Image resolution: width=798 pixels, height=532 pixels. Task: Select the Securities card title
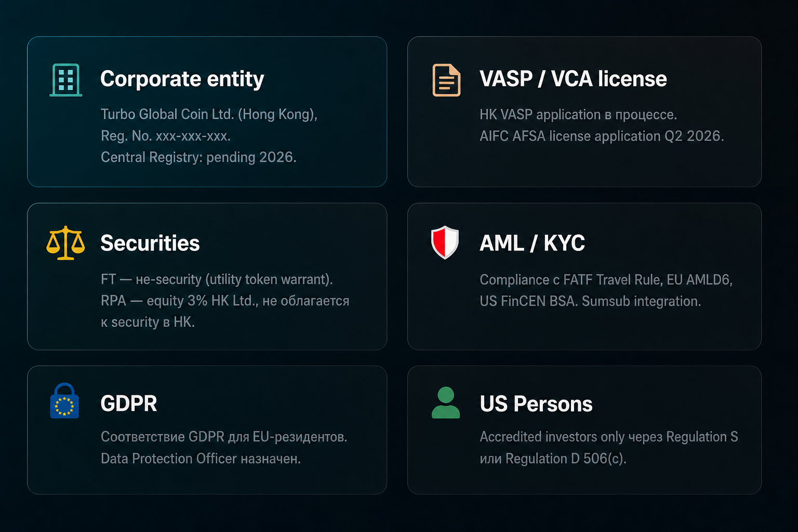[150, 243]
